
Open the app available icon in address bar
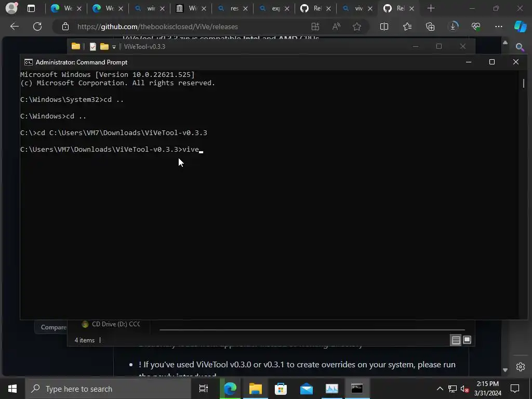point(315,26)
